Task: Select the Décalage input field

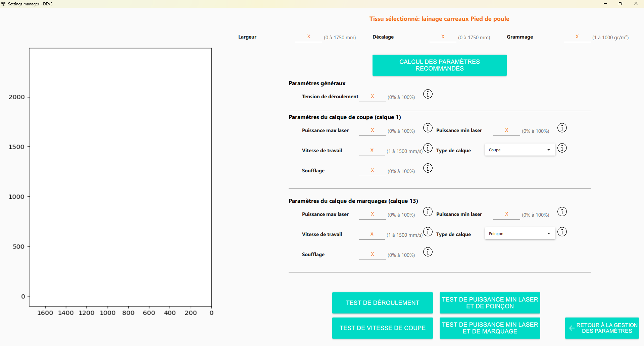Action: 443,37
